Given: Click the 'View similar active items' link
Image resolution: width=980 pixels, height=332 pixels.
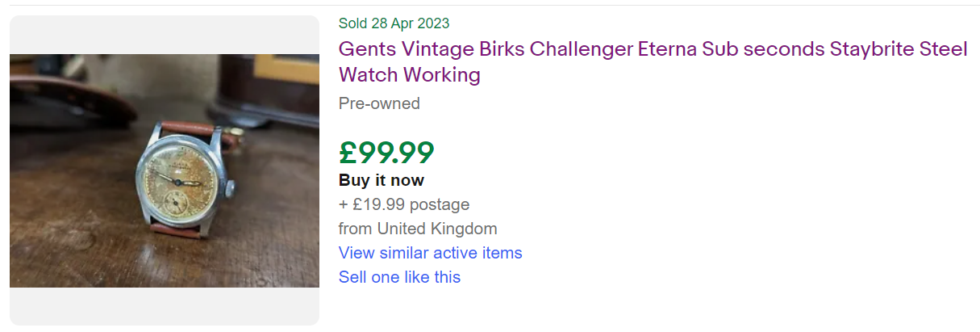Looking at the screenshot, I should [x=430, y=253].
